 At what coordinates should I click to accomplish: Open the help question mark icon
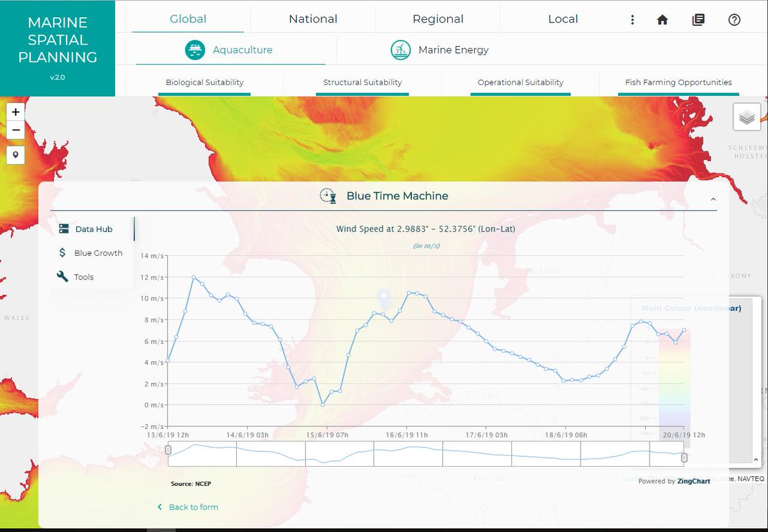click(734, 20)
